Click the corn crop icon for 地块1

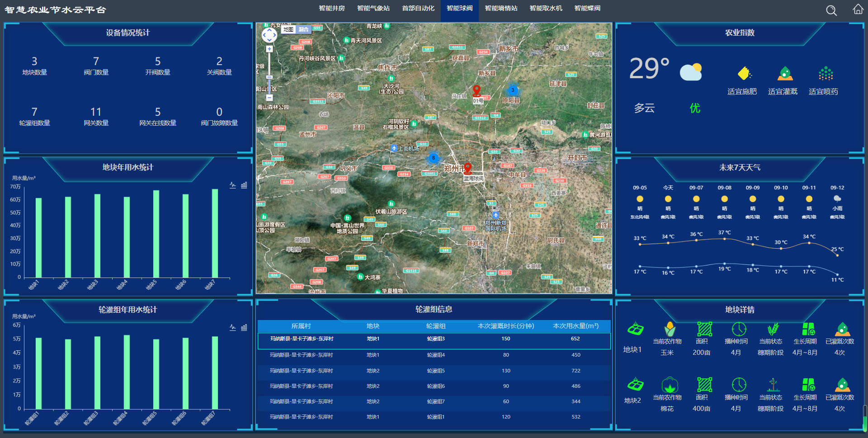670,329
